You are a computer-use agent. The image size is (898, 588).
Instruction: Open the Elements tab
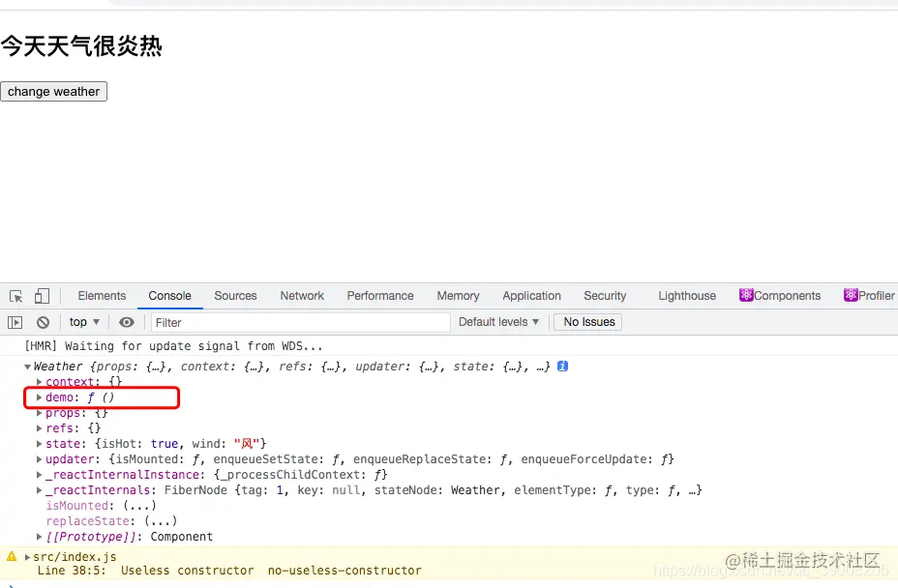102,296
